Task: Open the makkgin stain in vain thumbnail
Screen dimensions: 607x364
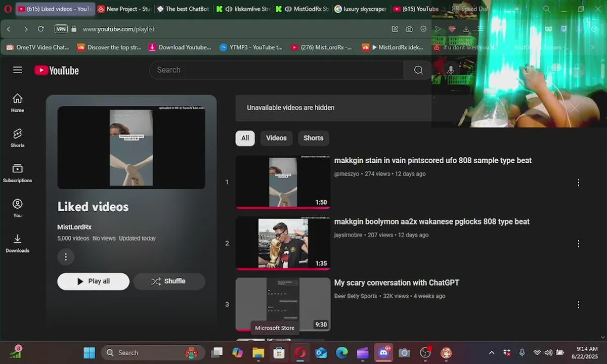Action: [x=283, y=182]
